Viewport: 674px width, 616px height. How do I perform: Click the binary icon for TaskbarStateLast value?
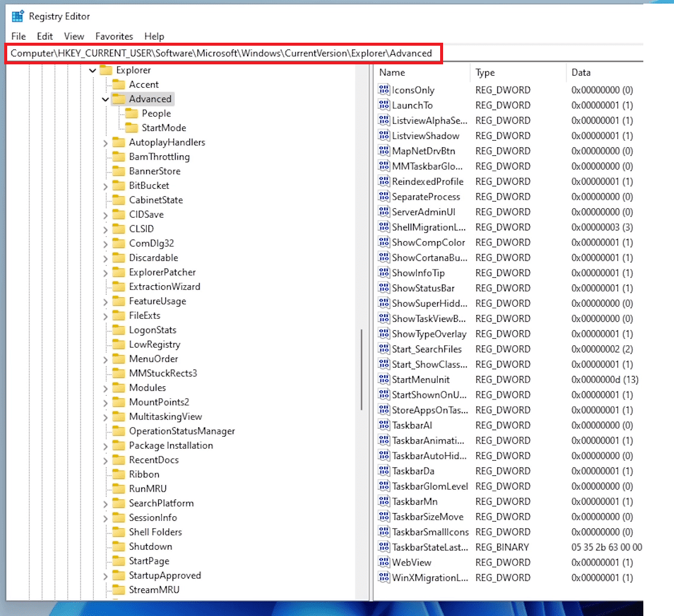[384, 547]
